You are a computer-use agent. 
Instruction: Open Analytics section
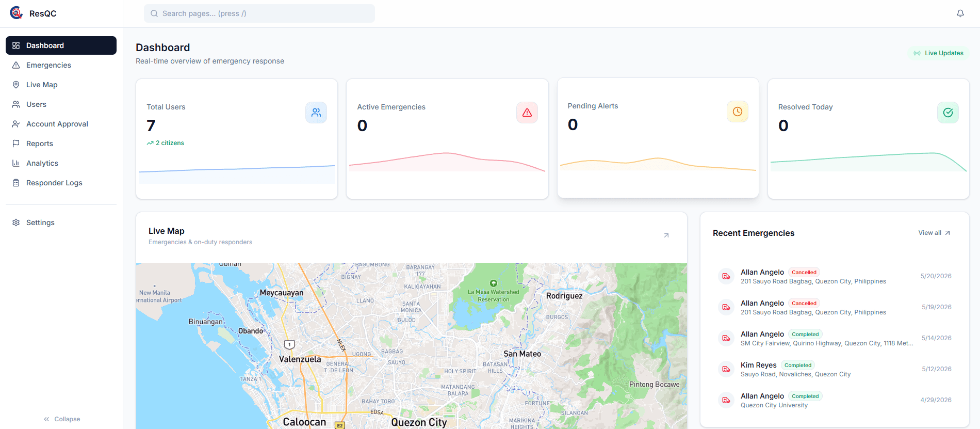61,163
